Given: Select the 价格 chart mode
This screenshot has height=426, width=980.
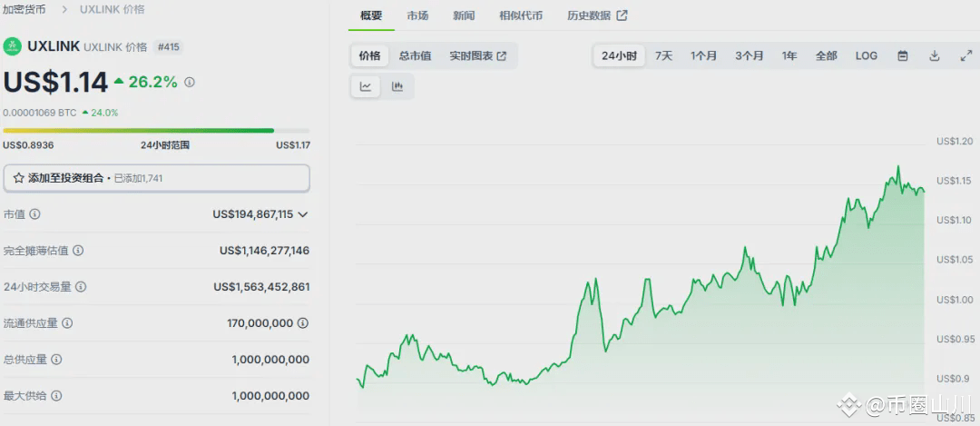Looking at the screenshot, I should (x=369, y=56).
